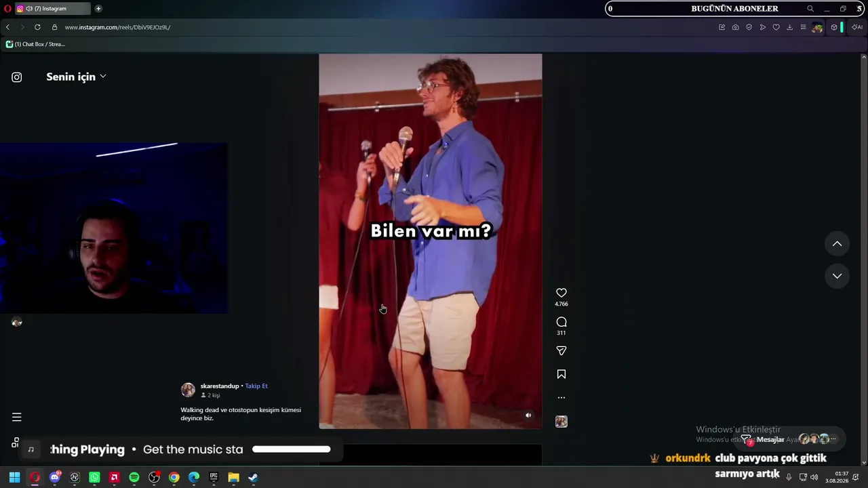This screenshot has height=488, width=868.
Task: Open the skarestandup profile link
Action: point(220,386)
